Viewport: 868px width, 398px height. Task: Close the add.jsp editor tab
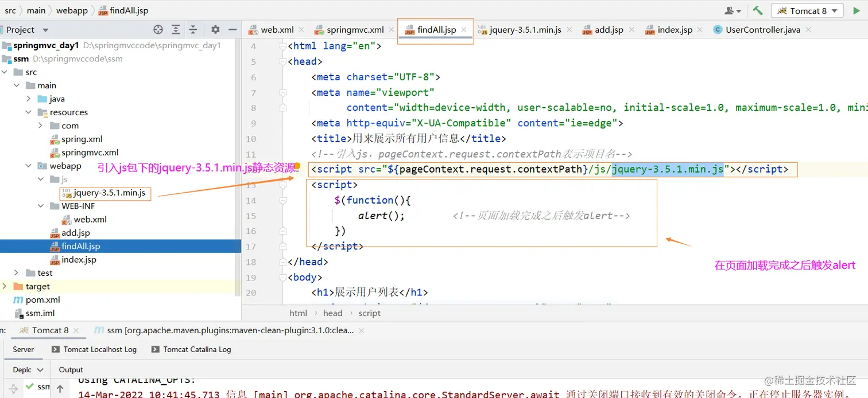632,30
